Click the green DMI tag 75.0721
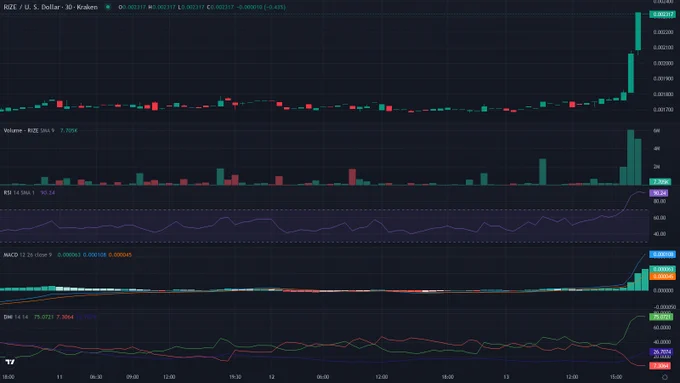The image size is (680, 383). point(661,317)
